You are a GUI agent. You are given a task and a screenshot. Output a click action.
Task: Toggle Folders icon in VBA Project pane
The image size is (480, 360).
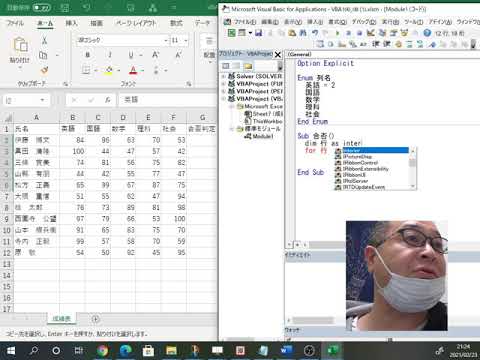click(247, 66)
